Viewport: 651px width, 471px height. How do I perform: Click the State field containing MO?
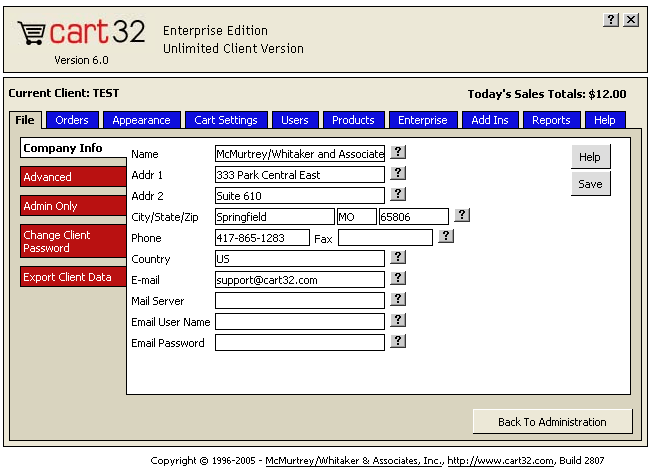coord(357,217)
